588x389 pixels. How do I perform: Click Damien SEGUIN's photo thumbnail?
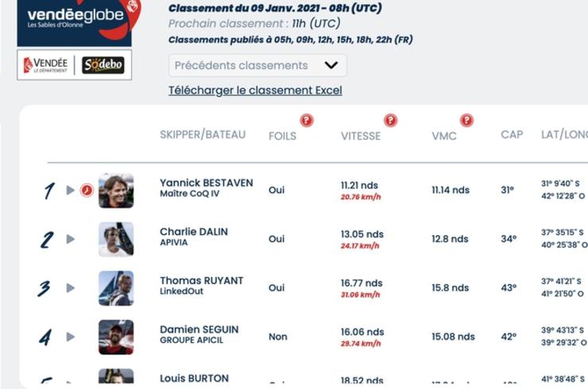click(116, 337)
